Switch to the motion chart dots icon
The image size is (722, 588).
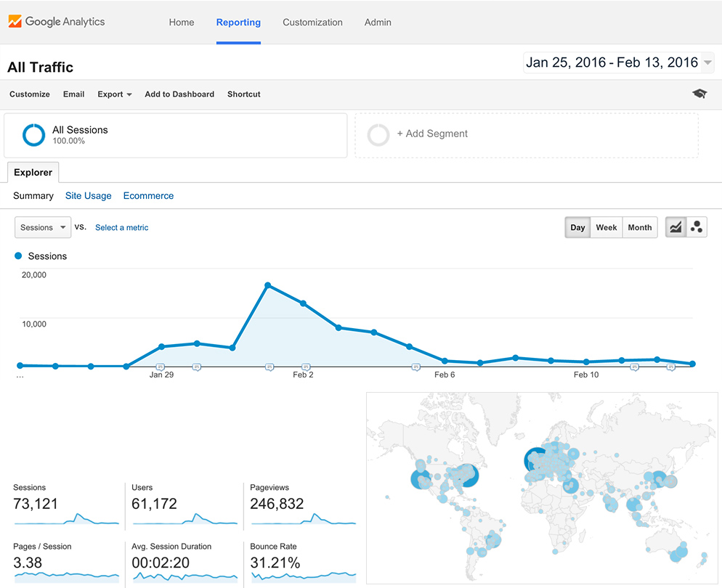(696, 226)
